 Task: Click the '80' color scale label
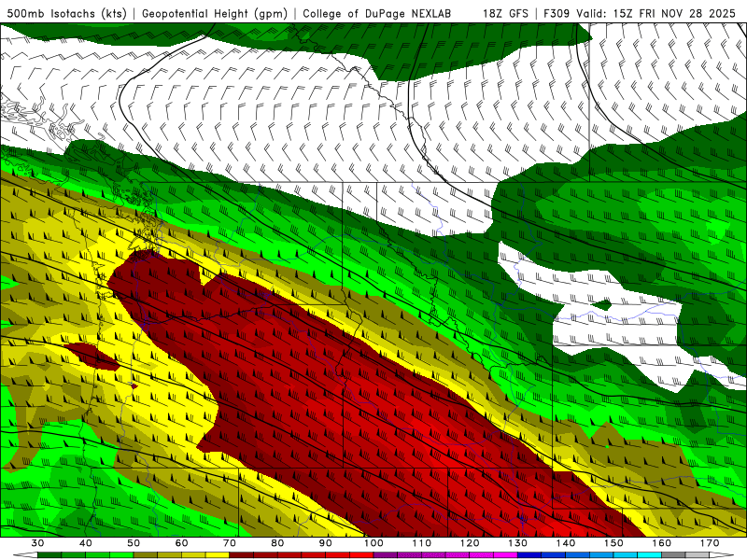tap(277, 543)
